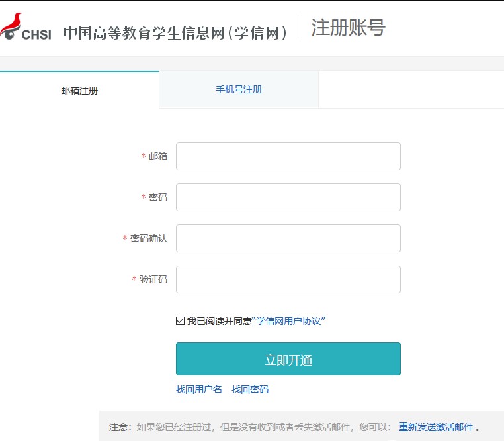Focus the 密码确认 input field
Screen dimensions: 504x441
click(288, 238)
